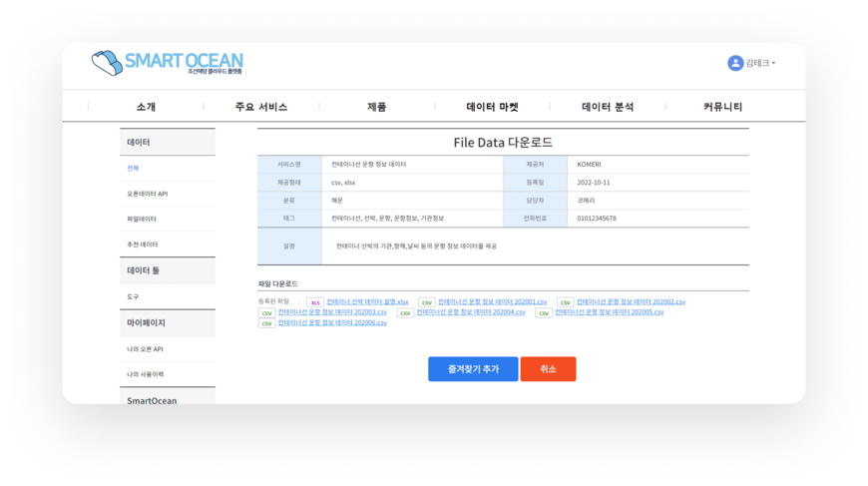The image size is (868, 486).
Task: Download 컨테이너 선박 데이터 설명.xlsx file
Action: tap(367, 302)
